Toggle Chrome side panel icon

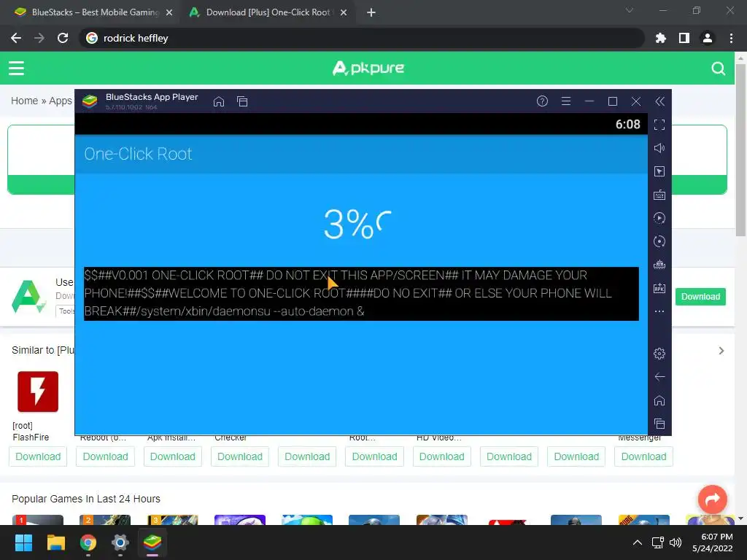684,38
